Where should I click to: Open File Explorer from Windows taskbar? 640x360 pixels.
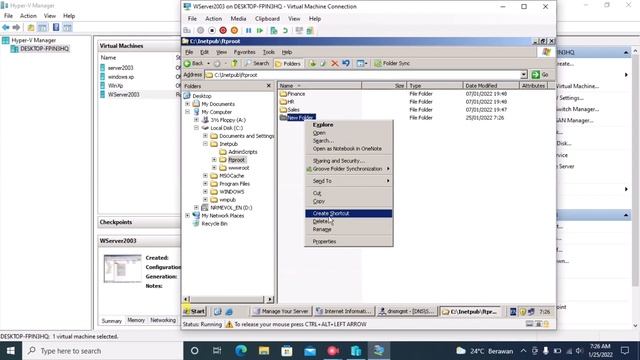tap(264, 351)
